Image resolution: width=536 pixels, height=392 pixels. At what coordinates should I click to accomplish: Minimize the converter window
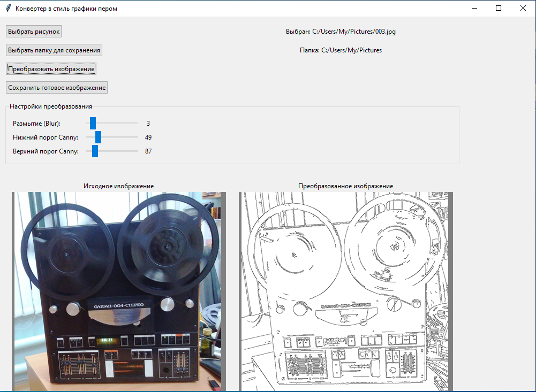[x=474, y=8]
